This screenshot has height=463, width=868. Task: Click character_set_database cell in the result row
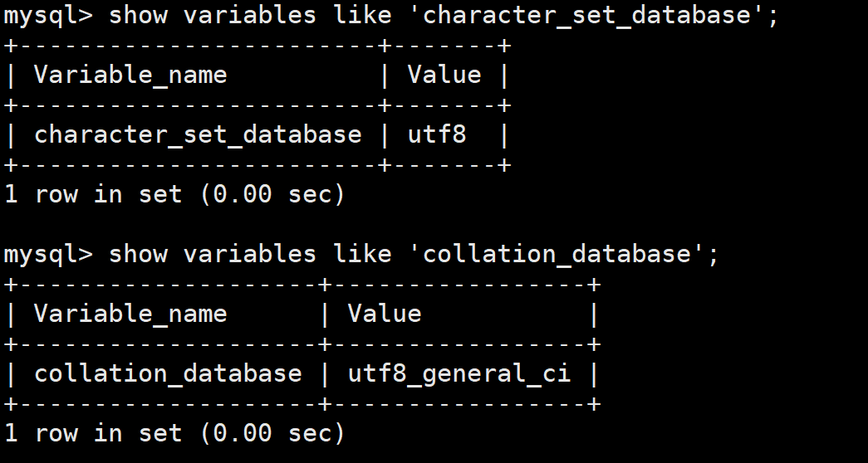tap(198, 135)
